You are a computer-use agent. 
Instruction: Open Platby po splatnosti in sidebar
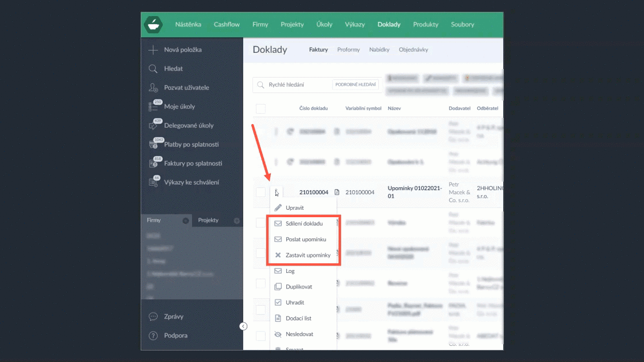click(x=191, y=145)
